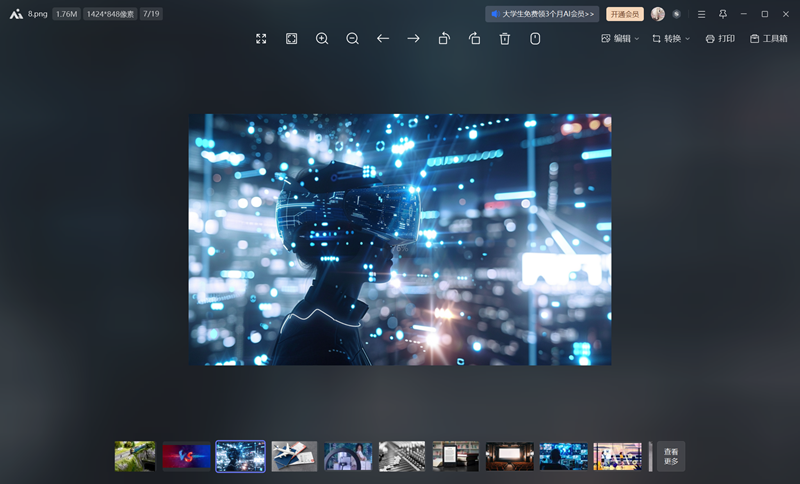Click the 开通会员 membership button
This screenshot has height=484, width=800.
[x=625, y=14]
